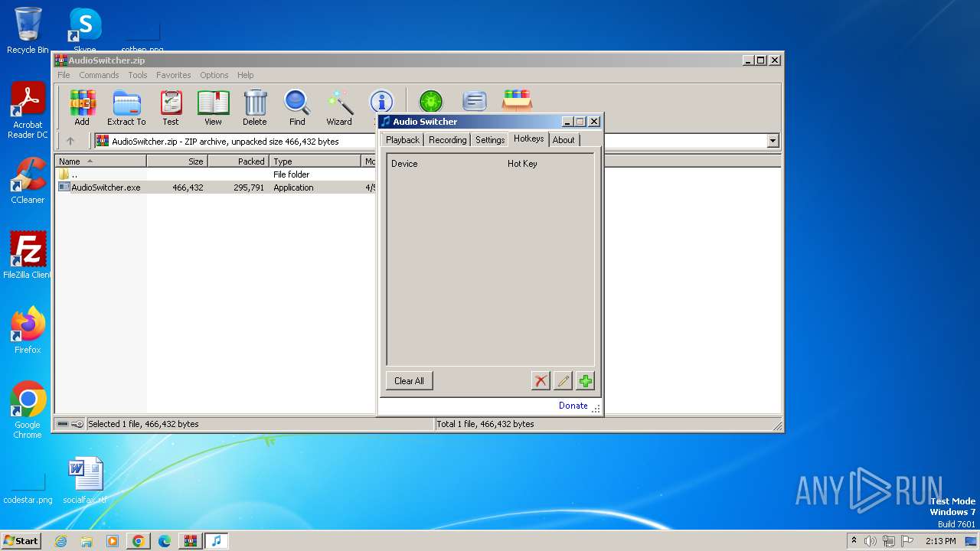Open the Options menu
Screen dimensions: 980x551
point(214,75)
